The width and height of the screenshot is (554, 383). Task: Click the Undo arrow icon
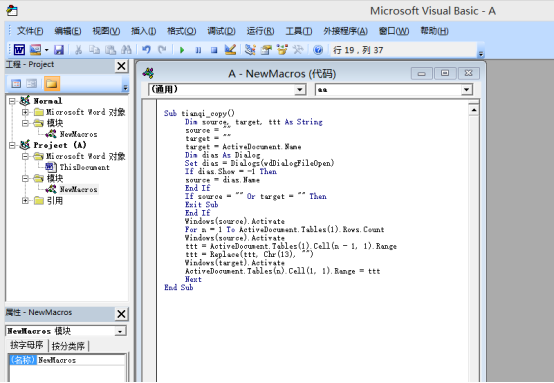[x=146, y=50]
